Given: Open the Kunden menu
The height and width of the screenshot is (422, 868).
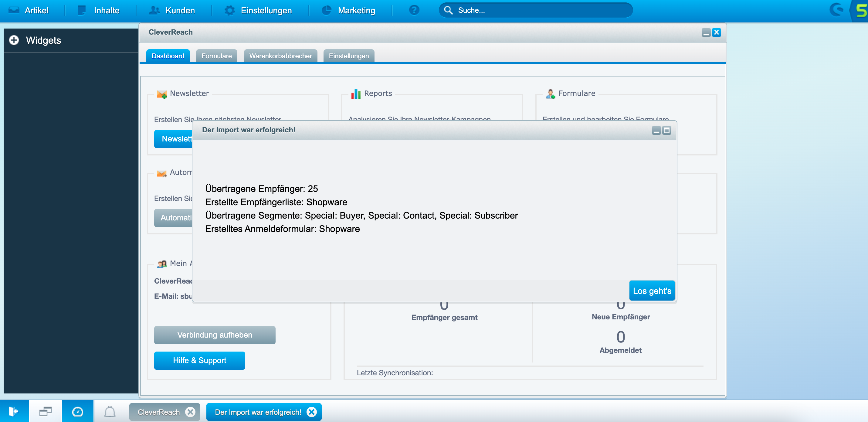Looking at the screenshot, I should point(172,10).
